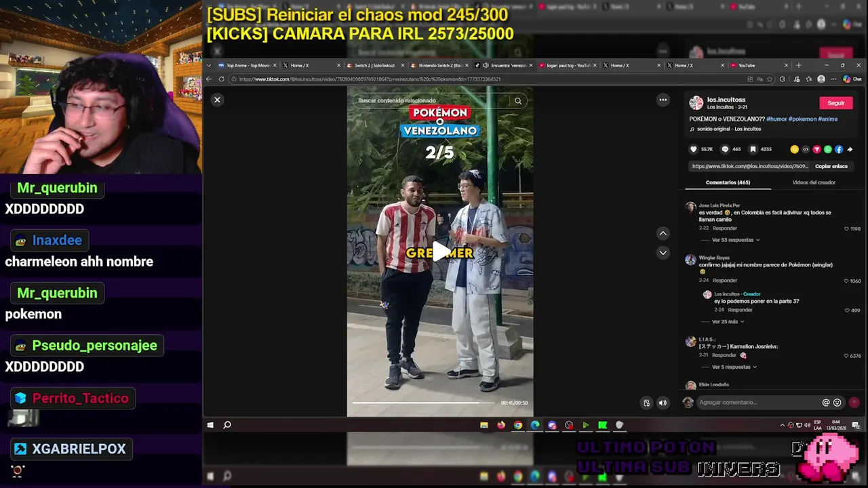Post comment with the arrow button

[x=854, y=403]
